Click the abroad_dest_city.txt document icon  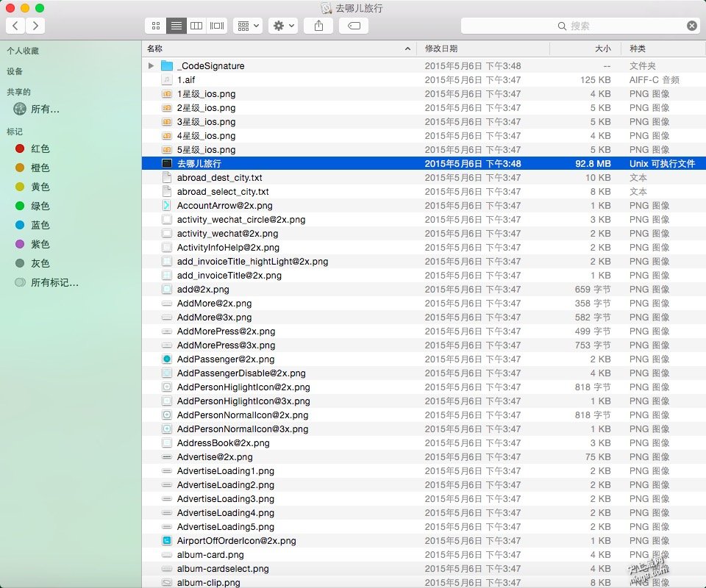tap(167, 177)
